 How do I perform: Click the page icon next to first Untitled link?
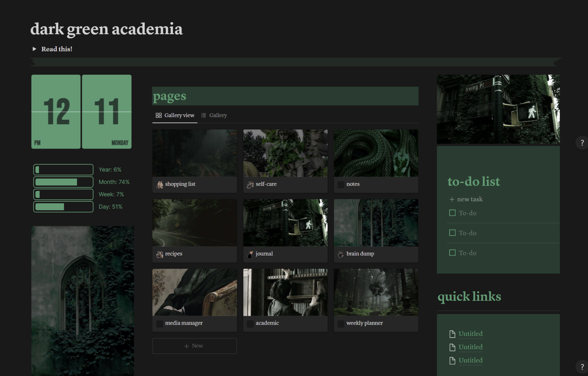452,334
